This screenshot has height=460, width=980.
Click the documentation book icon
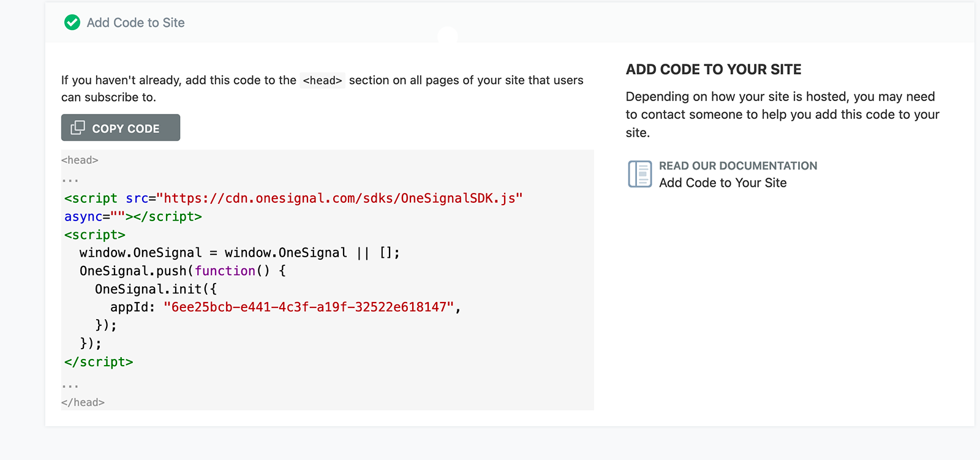click(640, 174)
